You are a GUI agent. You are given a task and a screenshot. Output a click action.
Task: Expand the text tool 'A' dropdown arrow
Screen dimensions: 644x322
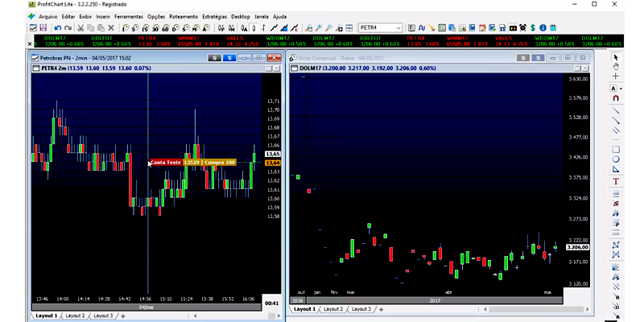[x=621, y=89]
